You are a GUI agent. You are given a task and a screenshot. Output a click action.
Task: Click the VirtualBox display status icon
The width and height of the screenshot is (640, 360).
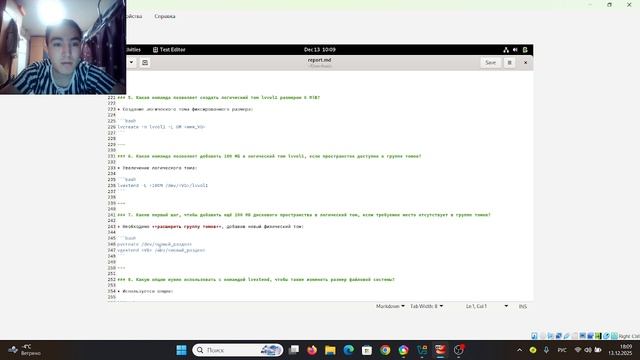pos(582,336)
